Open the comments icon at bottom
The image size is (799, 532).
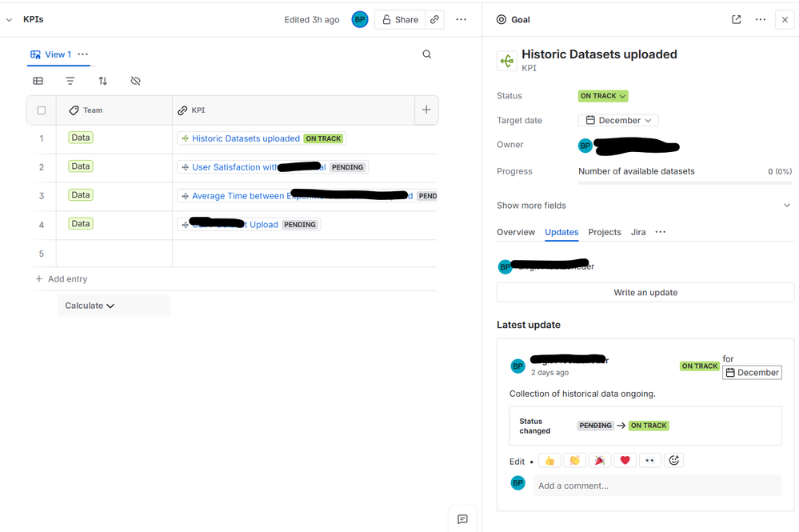(x=463, y=518)
